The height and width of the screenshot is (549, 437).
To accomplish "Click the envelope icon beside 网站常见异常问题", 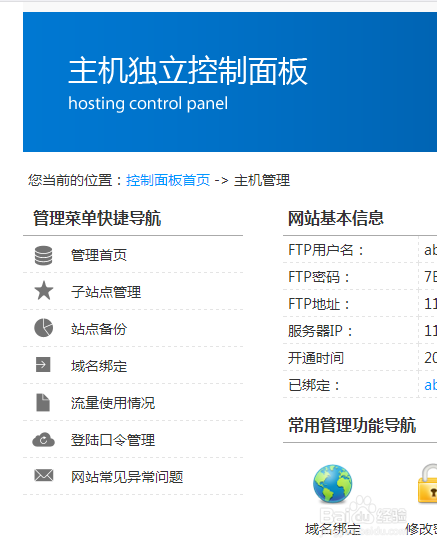I will pyautogui.click(x=44, y=475).
